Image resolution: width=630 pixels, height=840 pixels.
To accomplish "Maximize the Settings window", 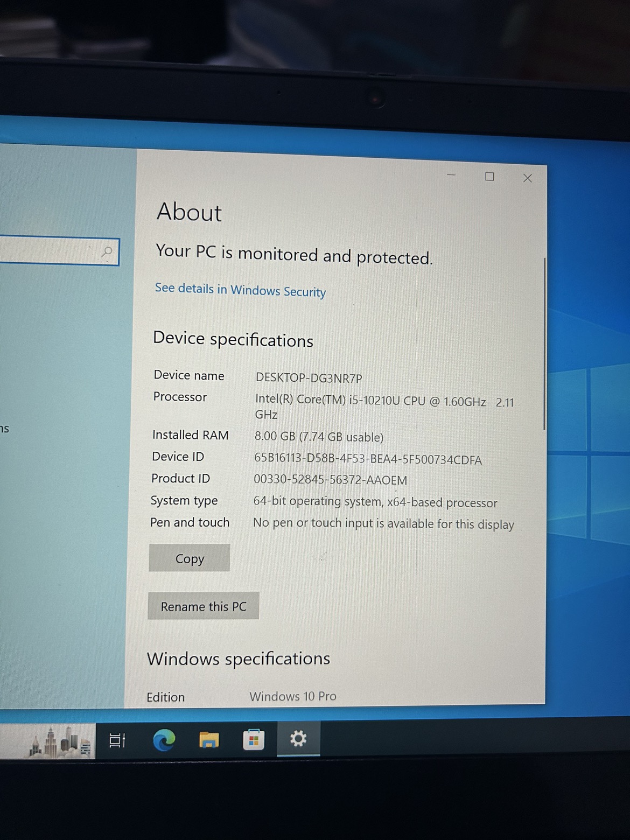I will 489,177.
